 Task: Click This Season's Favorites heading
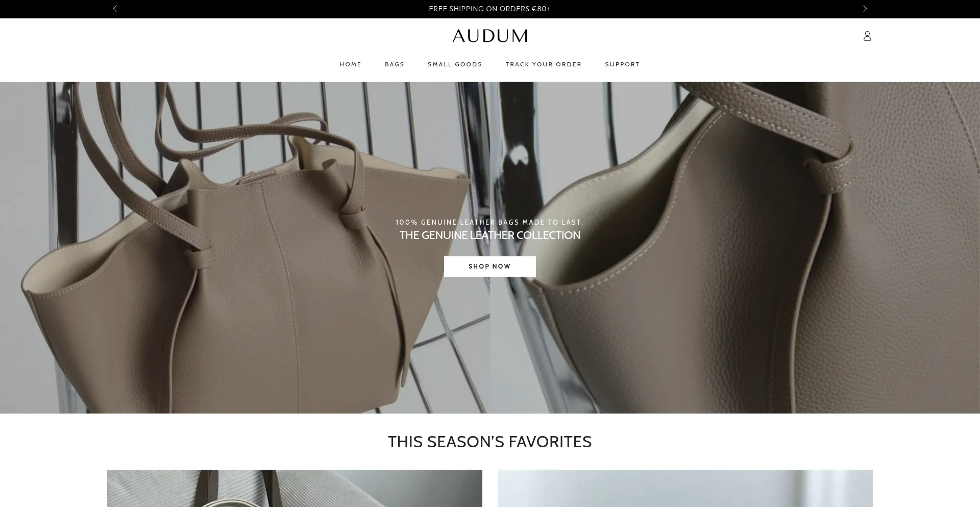click(x=489, y=442)
